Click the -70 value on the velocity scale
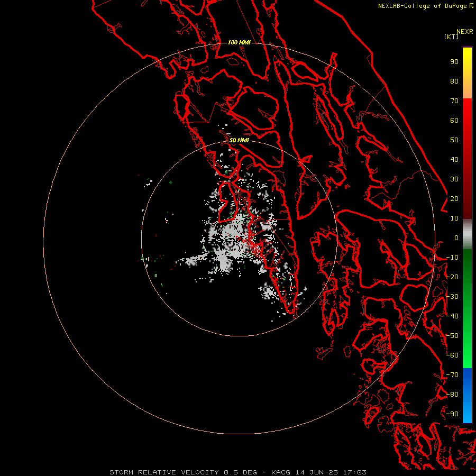The height and width of the screenshot is (476, 476). click(x=452, y=375)
